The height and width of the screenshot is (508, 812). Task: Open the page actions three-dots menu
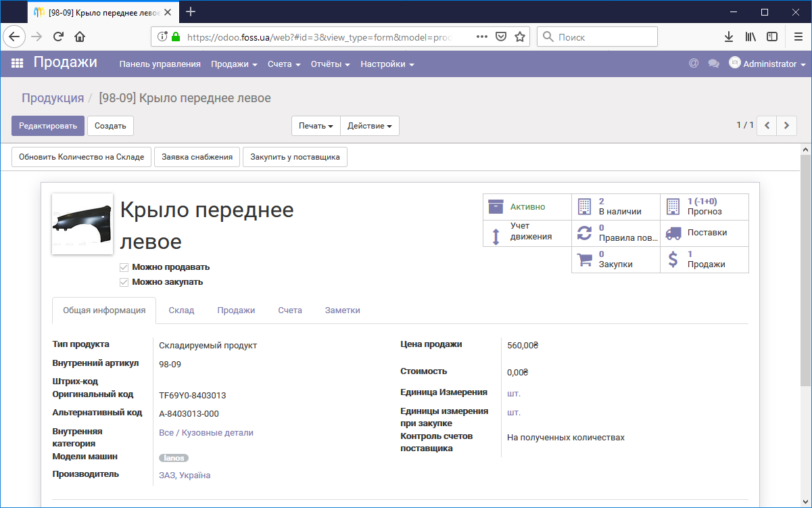pos(482,37)
